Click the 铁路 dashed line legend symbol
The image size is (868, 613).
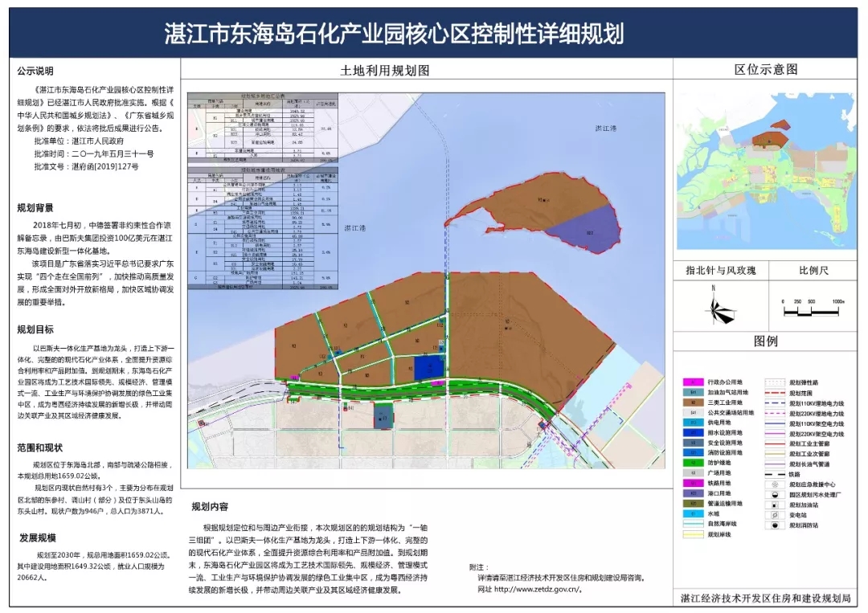tap(775, 474)
